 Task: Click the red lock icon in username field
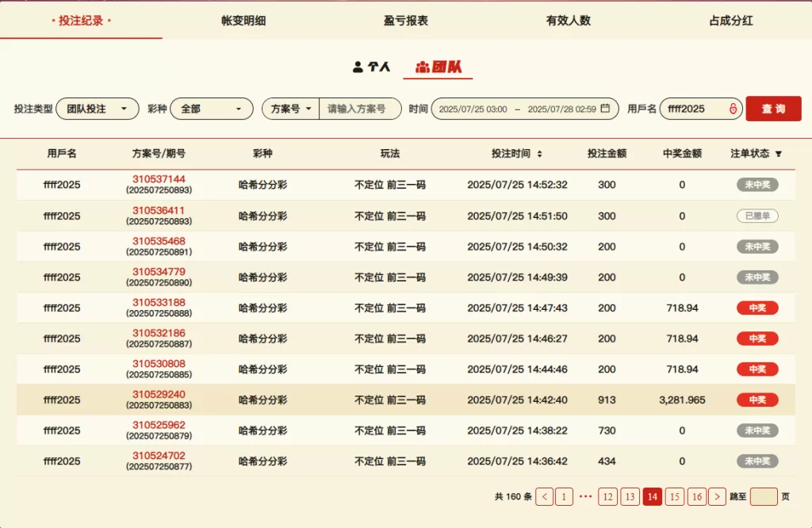coord(733,109)
